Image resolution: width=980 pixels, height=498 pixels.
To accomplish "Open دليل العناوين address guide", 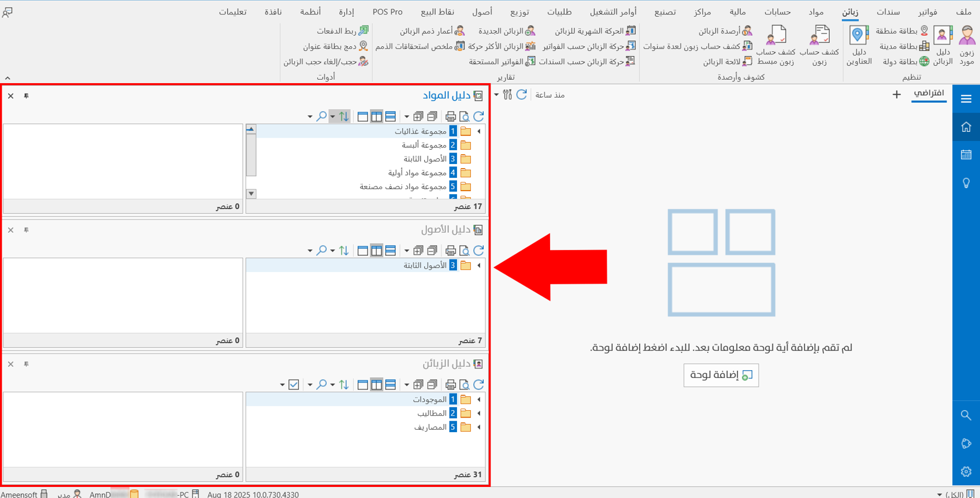I will point(859,45).
